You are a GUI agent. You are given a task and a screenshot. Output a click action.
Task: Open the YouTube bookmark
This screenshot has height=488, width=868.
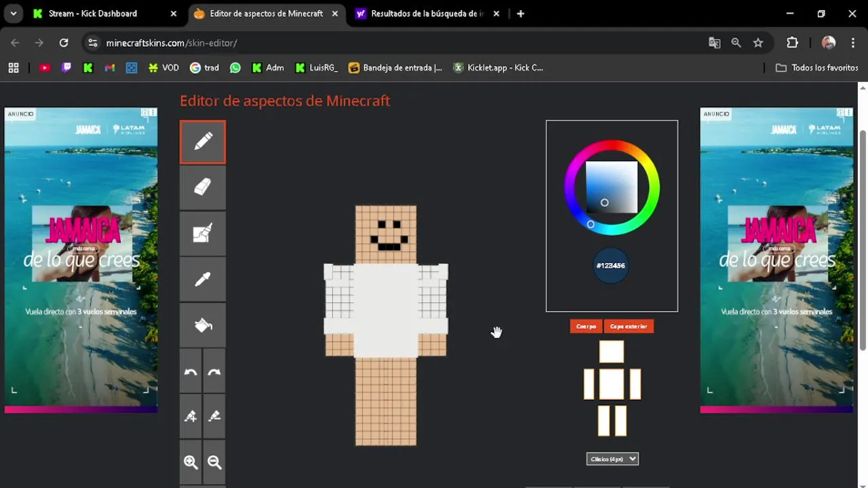tap(45, 68)
